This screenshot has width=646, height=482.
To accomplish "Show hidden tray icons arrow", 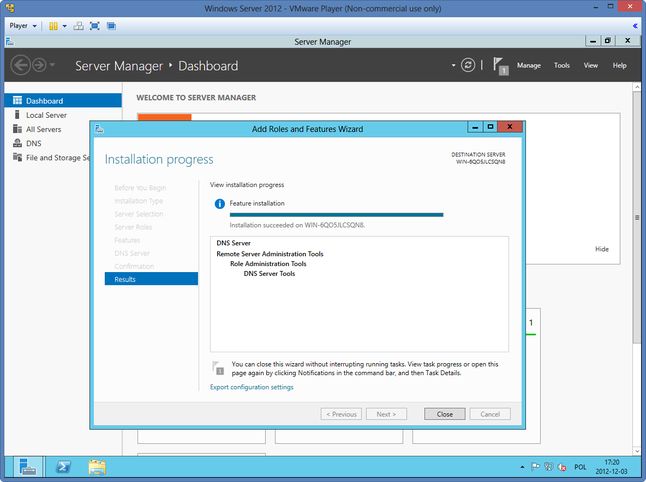I will click(522, 467).
